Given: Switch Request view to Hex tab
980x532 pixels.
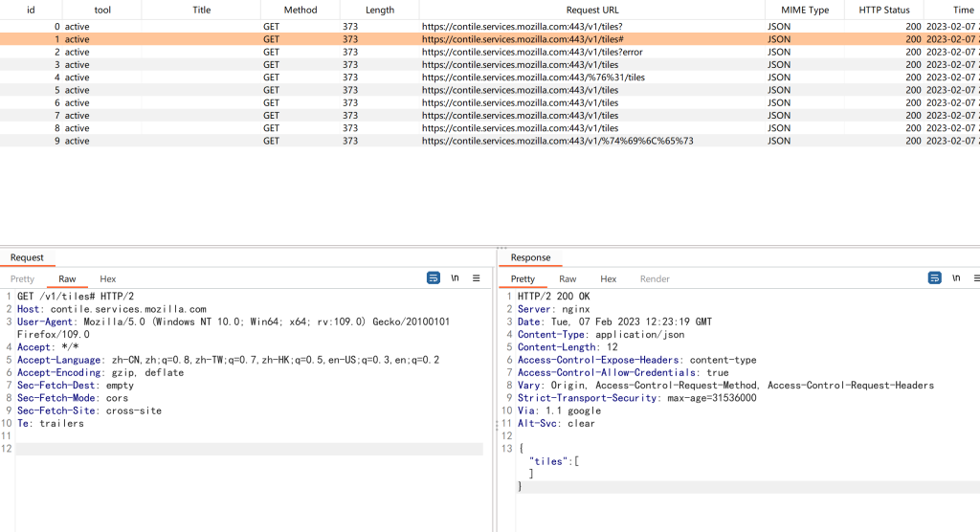Looking at the screenshot, I should point(108,279).
